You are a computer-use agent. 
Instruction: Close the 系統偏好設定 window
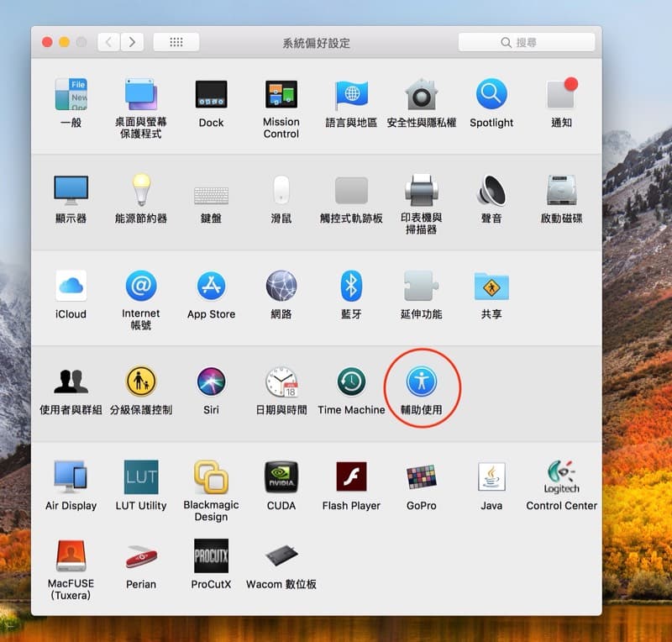click(x=47, y=42)
